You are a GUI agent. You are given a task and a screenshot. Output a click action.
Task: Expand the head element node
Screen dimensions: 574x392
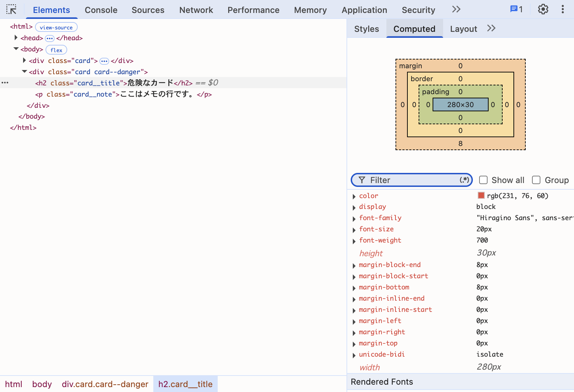[16, 37]
